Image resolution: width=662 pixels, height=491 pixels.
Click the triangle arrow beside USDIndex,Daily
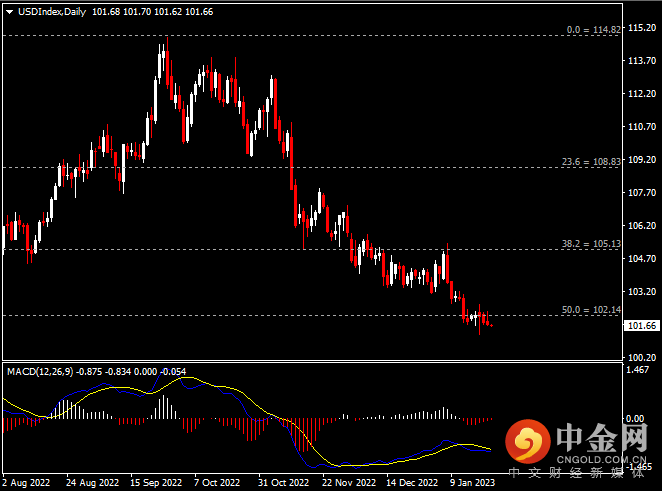[x=9, y=12]
